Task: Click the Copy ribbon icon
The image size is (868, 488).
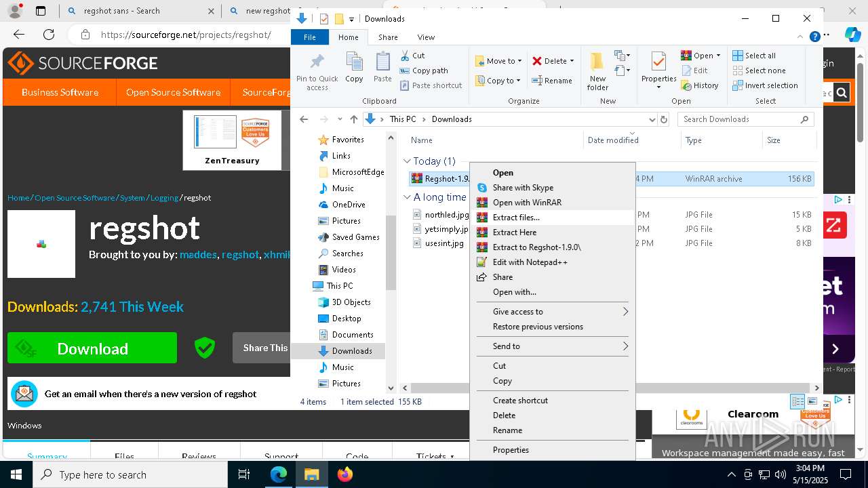Action: tap(354, 68)
